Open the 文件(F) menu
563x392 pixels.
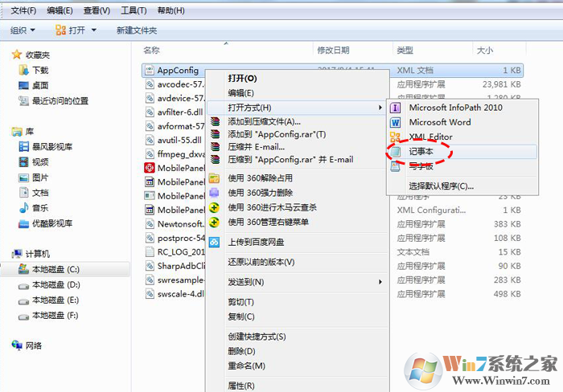point(23,10)
